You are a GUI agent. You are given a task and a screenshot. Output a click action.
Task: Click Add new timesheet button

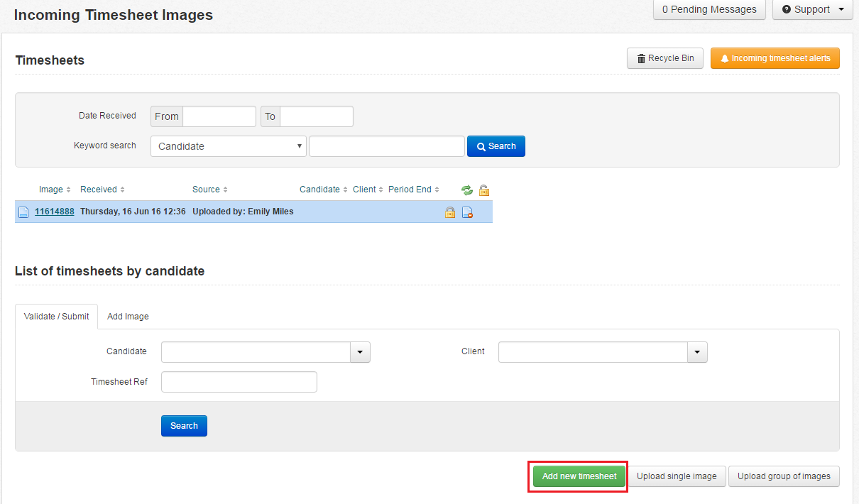click(579, 476)
